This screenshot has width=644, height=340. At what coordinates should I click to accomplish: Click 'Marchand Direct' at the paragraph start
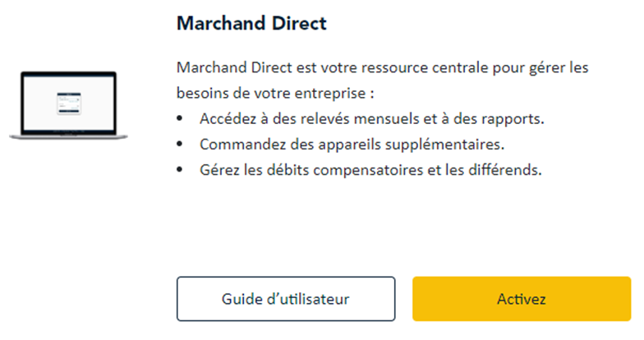click(x=234, y=67)
